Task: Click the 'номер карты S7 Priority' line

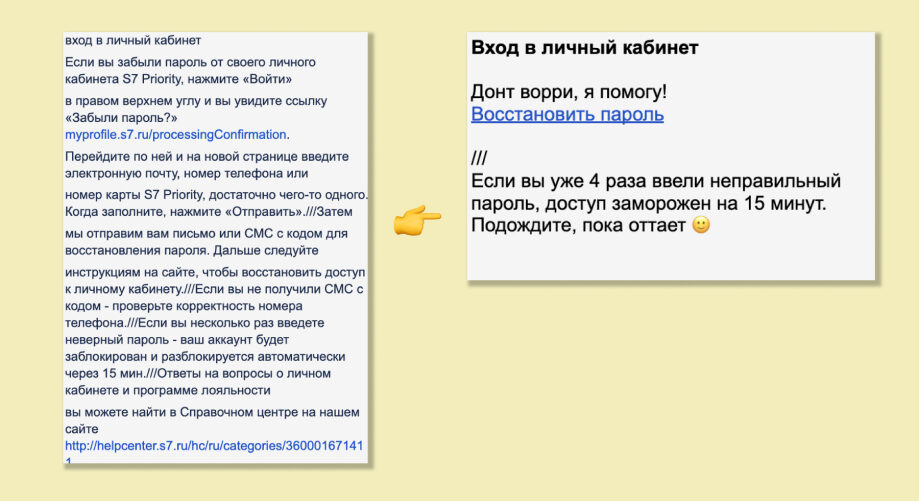Action: [x=216, y=194]
